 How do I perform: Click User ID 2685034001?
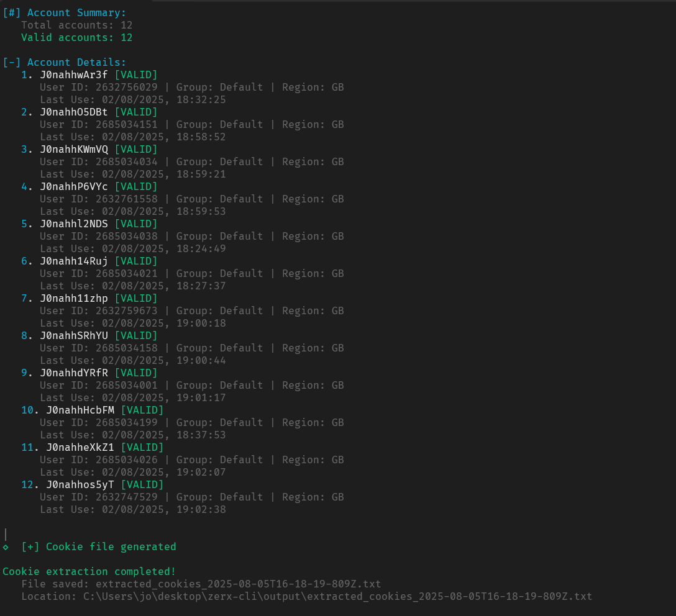coord(127,385)
